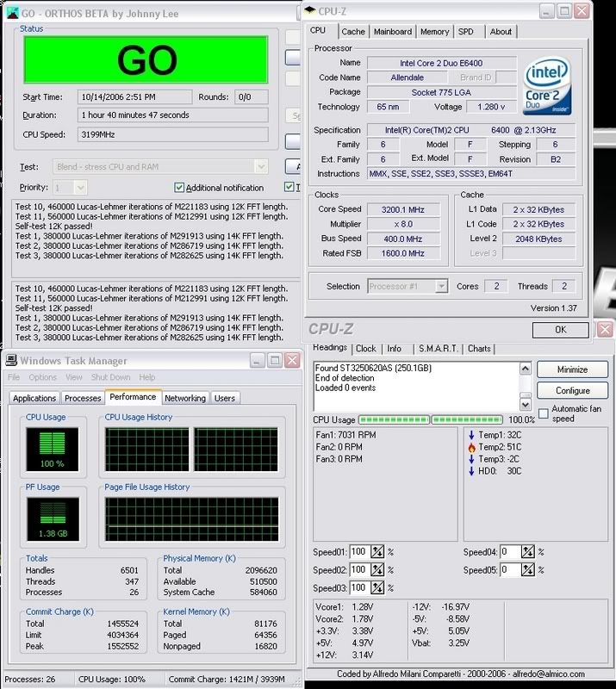616x689 pixels.
Task: Click the Page File Usage History graph
Action: pyautogui.click(x=192, y=519)
